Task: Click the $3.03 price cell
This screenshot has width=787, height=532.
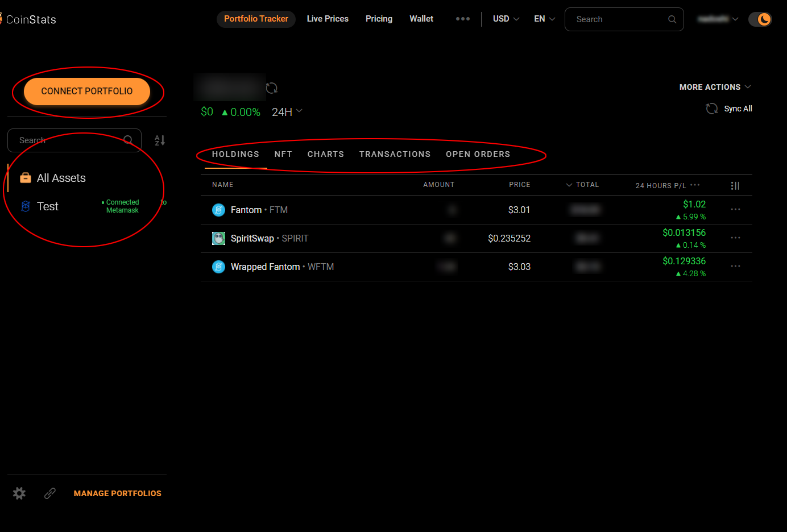Action: 519,267
